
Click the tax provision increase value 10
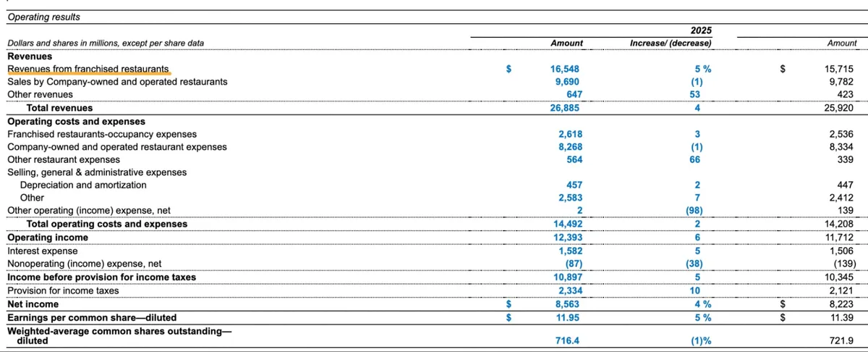694,290
